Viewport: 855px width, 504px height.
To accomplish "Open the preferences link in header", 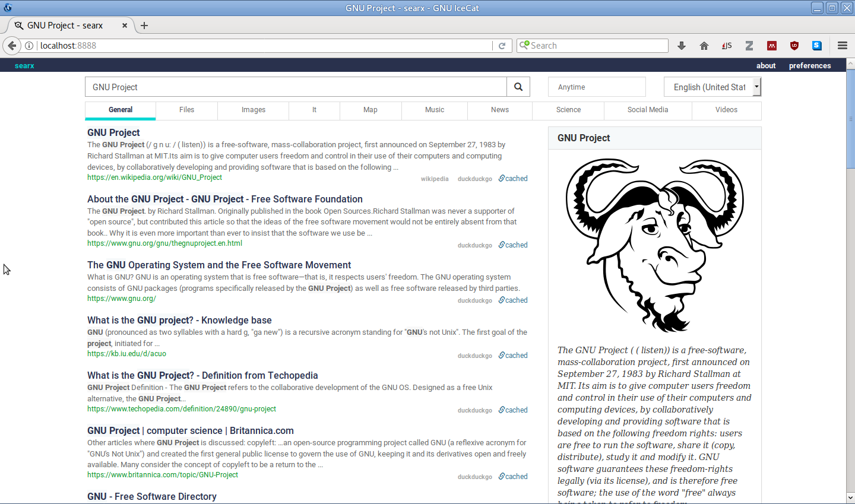I will tap(809, 65).
